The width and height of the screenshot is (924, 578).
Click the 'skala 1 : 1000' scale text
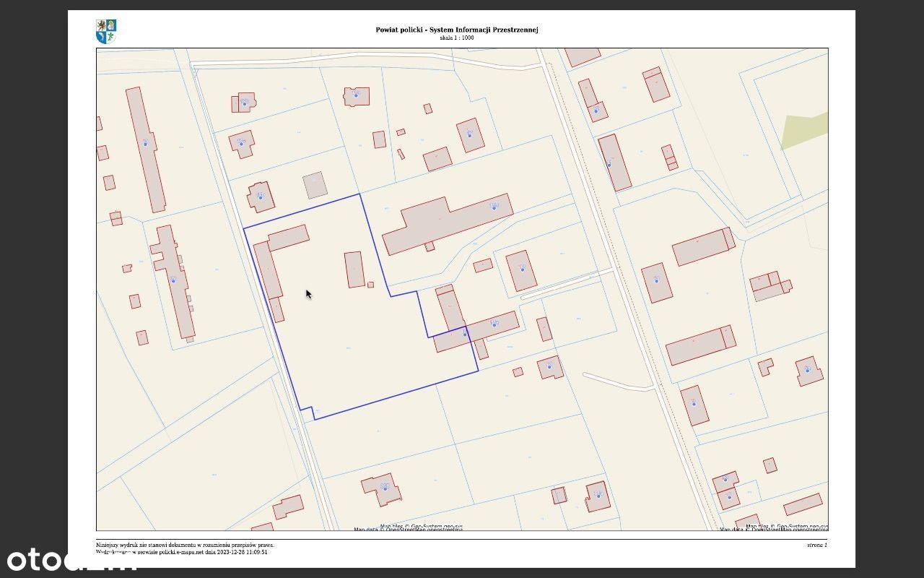click(x=457, y=38)
